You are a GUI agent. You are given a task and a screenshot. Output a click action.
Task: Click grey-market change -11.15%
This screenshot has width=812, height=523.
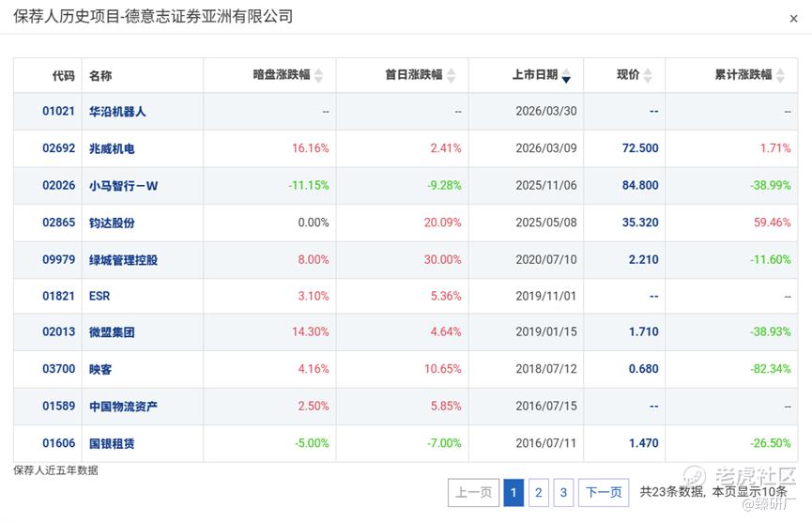coord(309,185)
